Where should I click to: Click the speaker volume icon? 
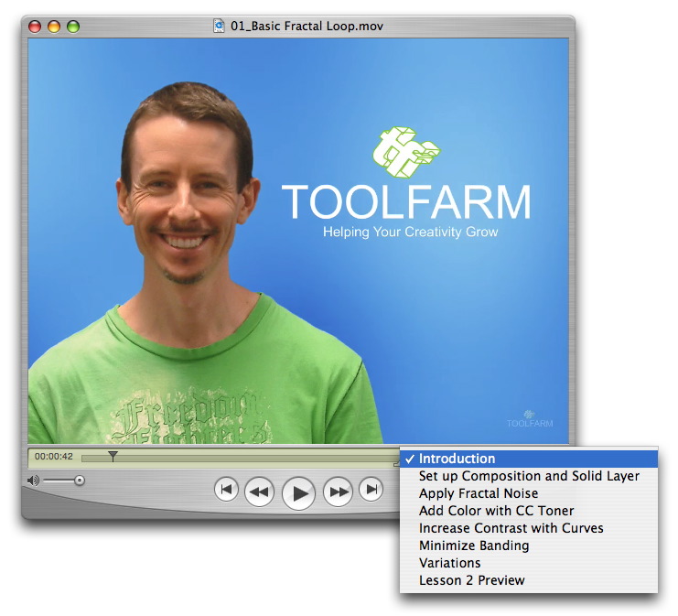point(33,481)
